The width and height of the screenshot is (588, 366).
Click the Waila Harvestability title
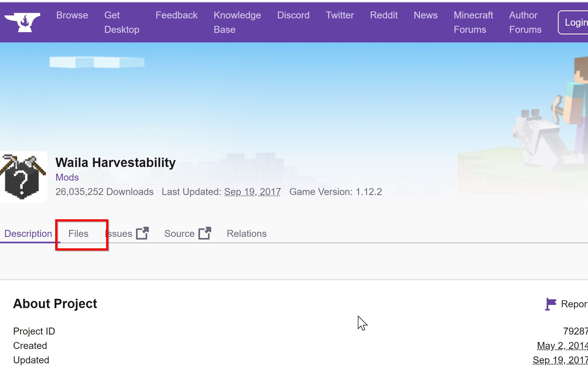[x=115, y=162]
